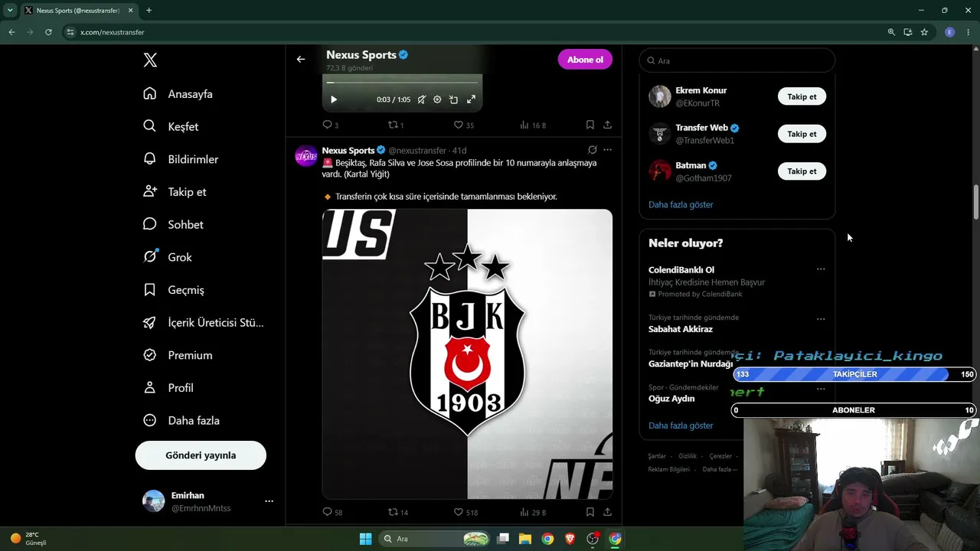Open Chrome tab search dropdown
This screenshot has width=980, height=551.
10,10
